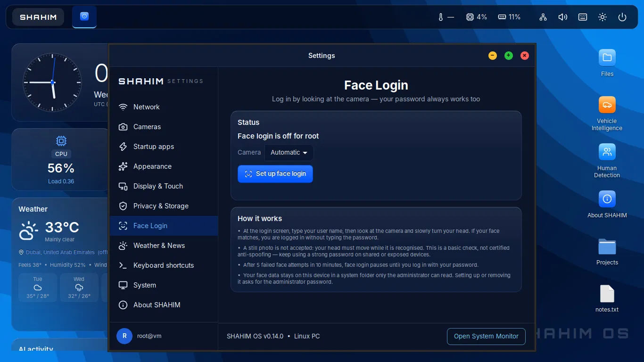
Task: Click the analog clock widget
Action: click(52, 82)
